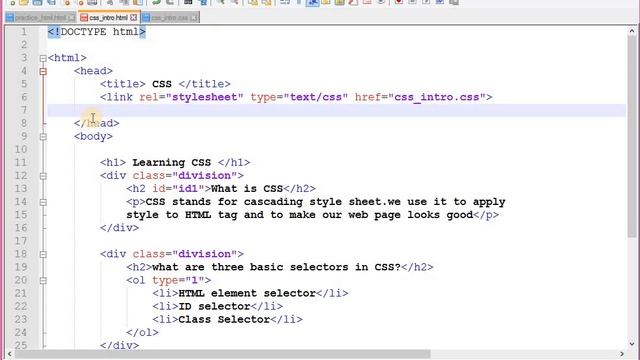Click line number 1 in the margin
This screenshot has width=640, height=360.
pyautogui.click(x=24, y=32)
